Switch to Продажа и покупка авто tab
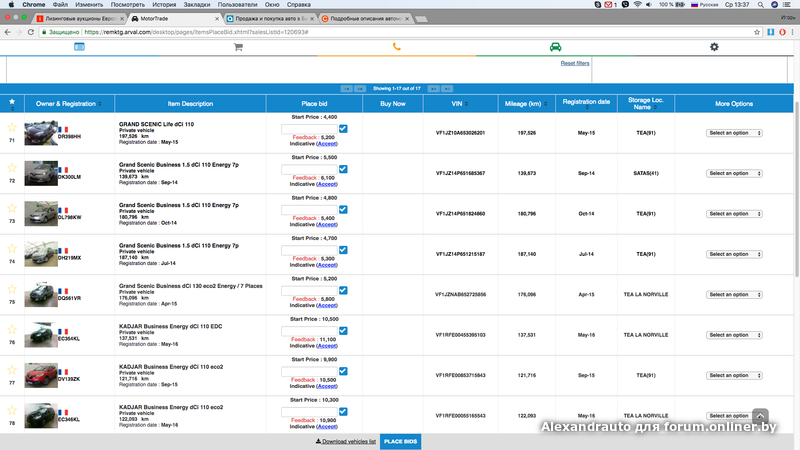 (x=270, y=18)
